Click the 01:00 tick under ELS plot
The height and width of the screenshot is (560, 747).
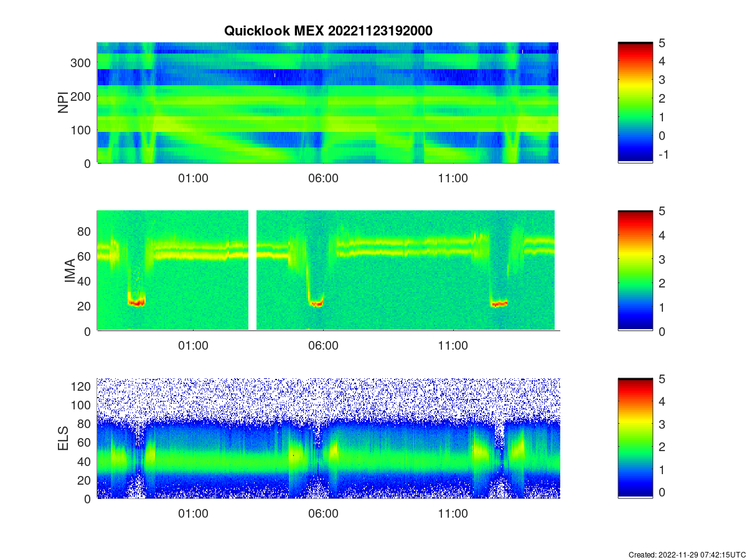(x=193, y=514)
